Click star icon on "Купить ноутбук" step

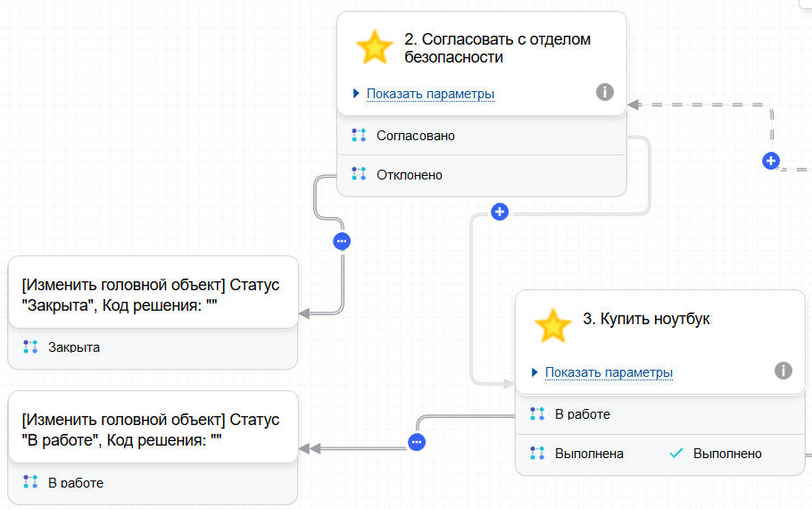click(552, 326)
